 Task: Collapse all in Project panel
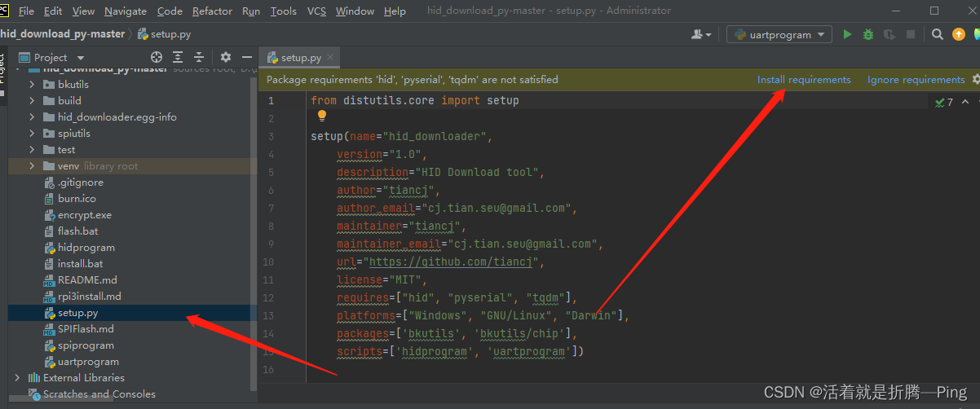pyautogui.click(x=198, y=57)
